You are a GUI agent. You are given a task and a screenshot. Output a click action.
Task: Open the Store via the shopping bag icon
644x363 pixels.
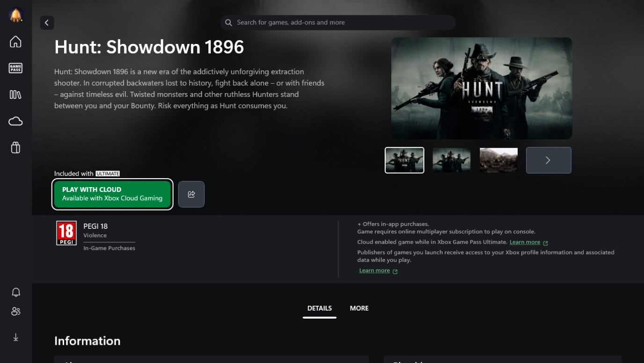click(15, 147)
